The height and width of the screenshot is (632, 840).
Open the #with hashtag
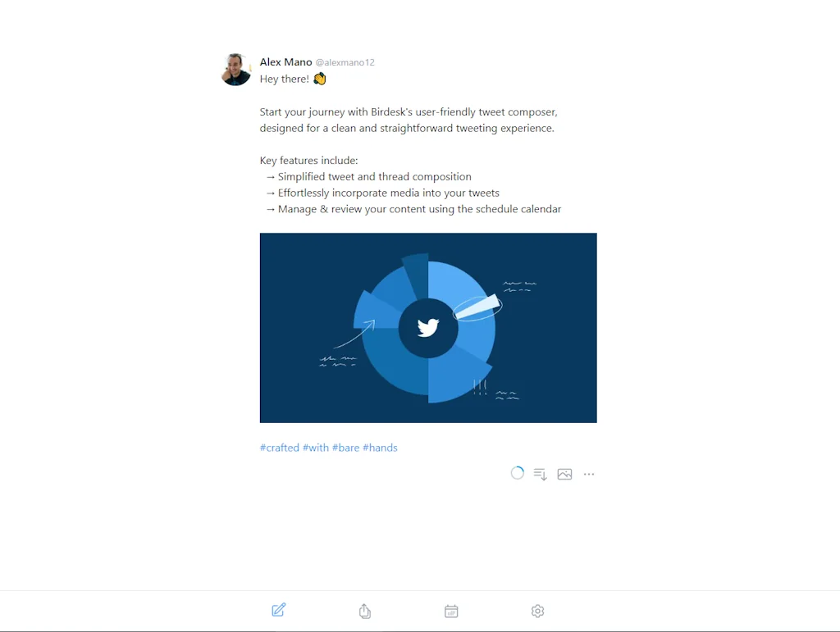[x=315, y=448]
